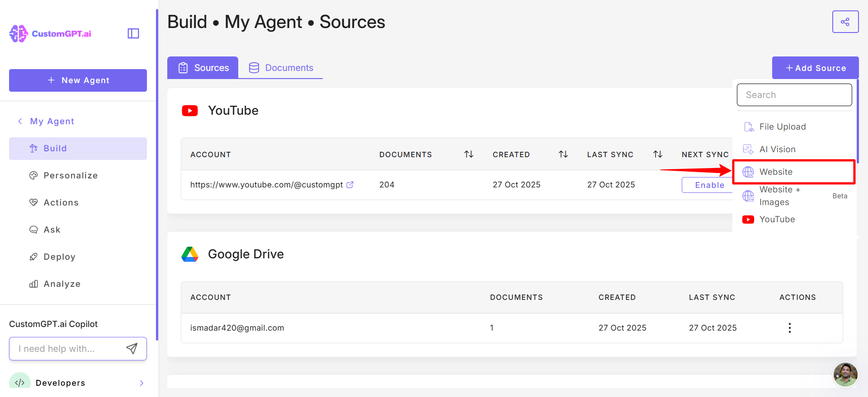Select Website from source list
Image resolution: width=868 pixels, height=397 pixels.
click(x=794, y=172)
